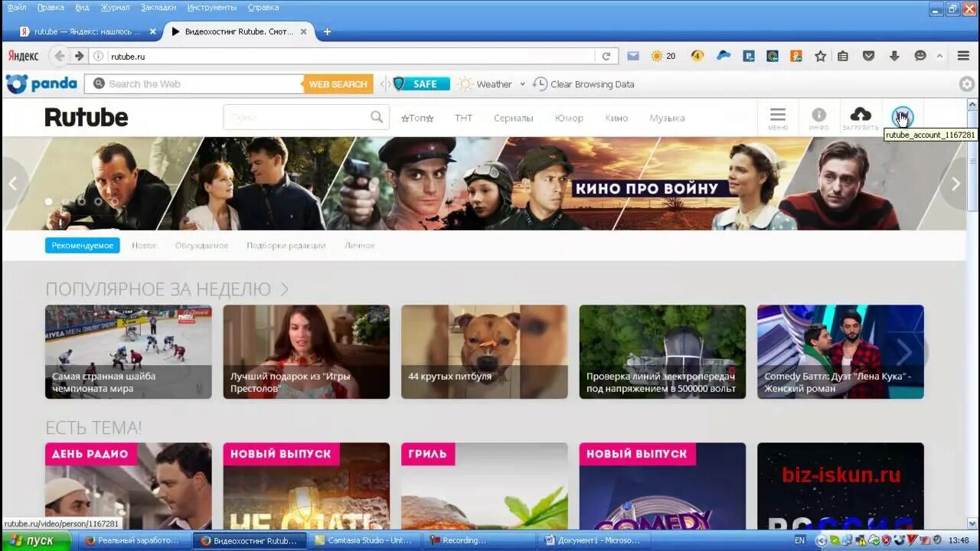Select the Новое tab

[144, 246]
